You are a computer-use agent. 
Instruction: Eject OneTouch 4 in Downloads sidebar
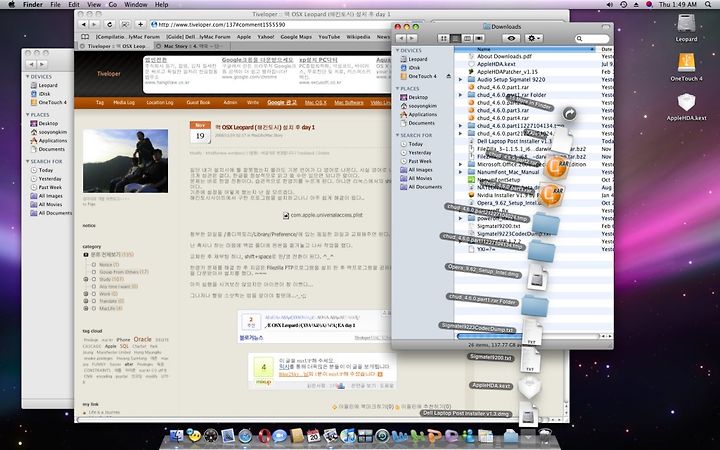click(448, 76)
